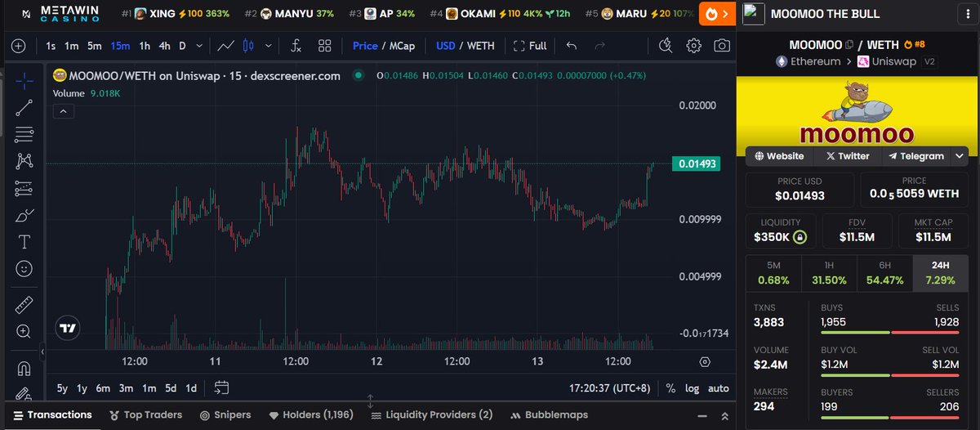The width and height of the screenshot is (980, 430).
Task: Select the brush drawing tool
Action: click(24, 215)
